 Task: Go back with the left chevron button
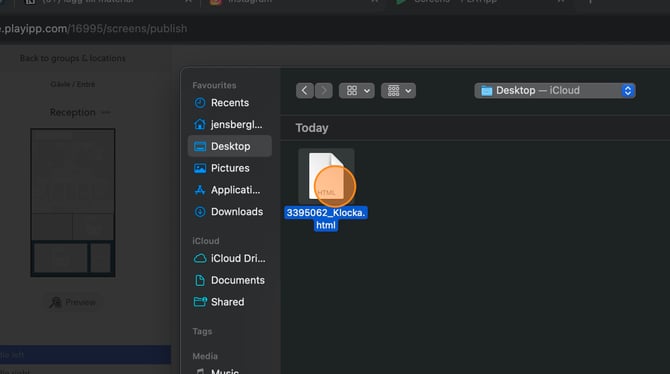coord(305,91)
